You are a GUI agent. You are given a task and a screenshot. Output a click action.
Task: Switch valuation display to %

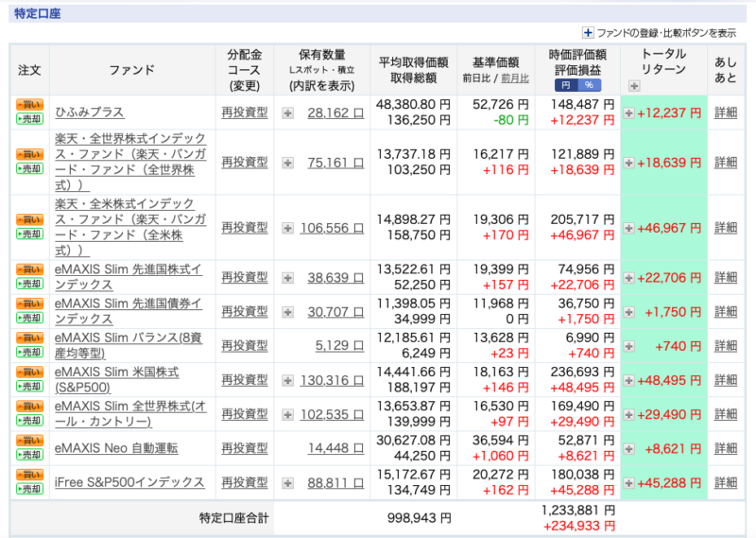click(x=589, y=85)
